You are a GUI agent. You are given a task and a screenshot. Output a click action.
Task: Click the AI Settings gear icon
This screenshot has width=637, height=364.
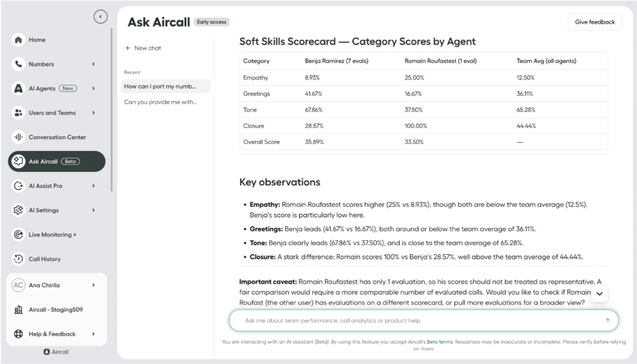click(19, 210)
